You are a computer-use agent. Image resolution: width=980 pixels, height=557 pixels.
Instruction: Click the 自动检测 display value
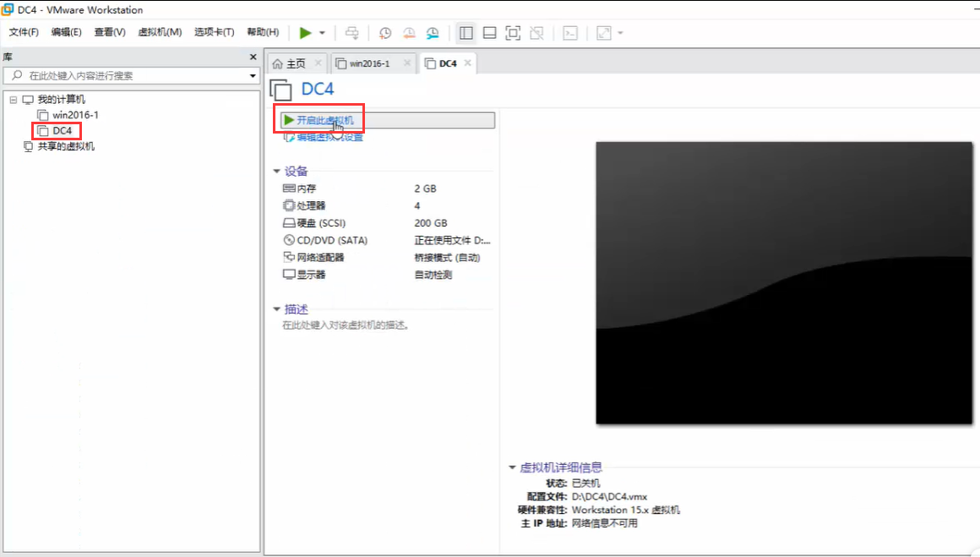(x=433, y=275)
